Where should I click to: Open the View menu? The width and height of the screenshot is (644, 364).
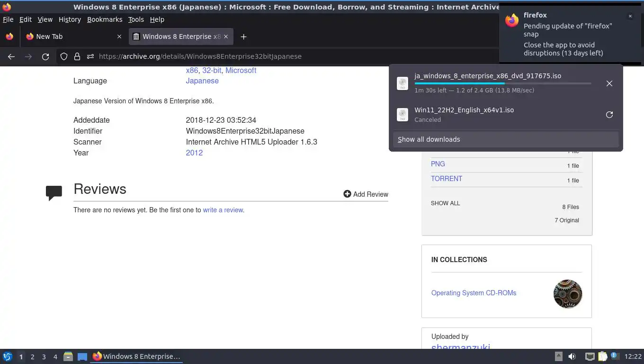click(45, 19)
